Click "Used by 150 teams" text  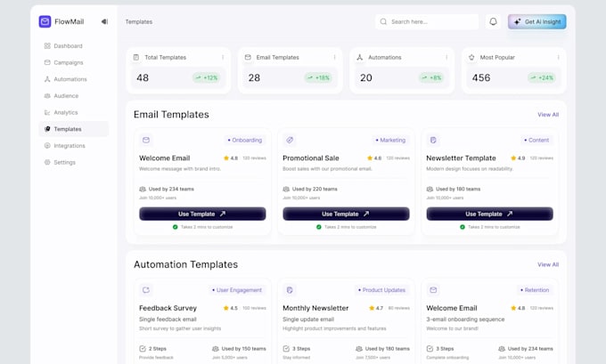click(x=243, y=349)
